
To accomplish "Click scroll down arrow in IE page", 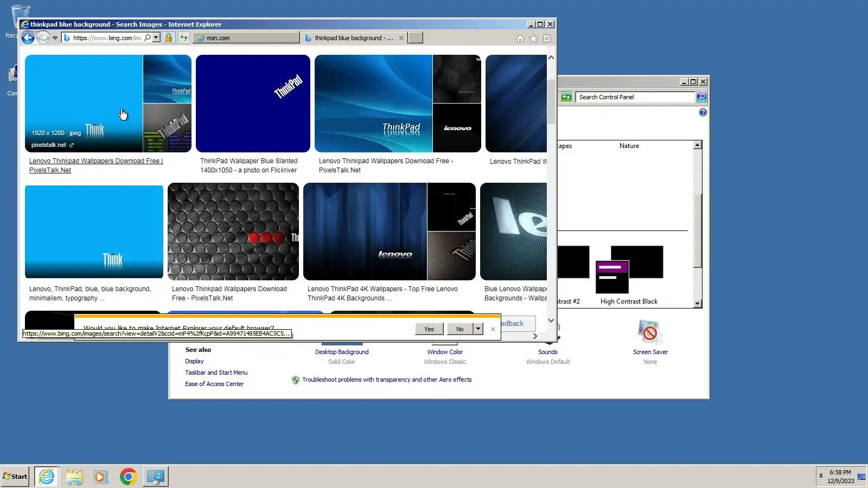I will click(x=551, y=320).
